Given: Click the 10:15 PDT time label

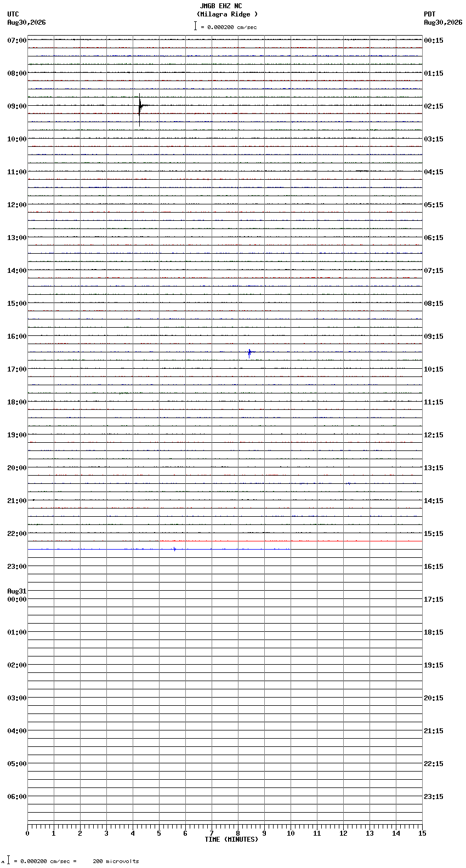Looking at the screenshot, I should coord(434,369).
